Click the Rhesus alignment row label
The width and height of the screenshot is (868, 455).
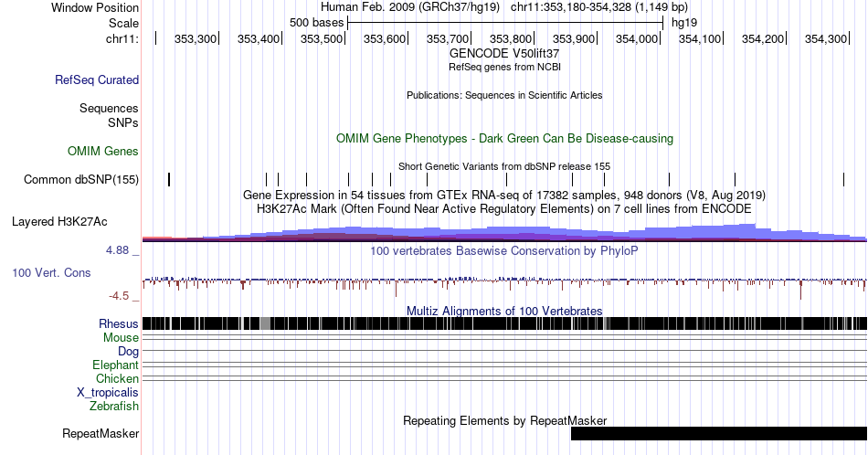(x=119, y=323)
